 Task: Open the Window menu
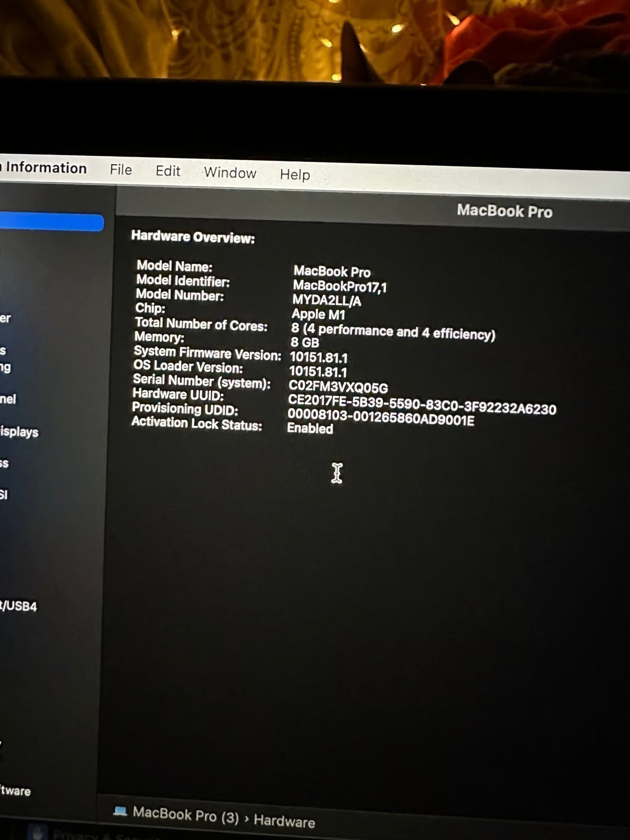[x=230, y=173]
